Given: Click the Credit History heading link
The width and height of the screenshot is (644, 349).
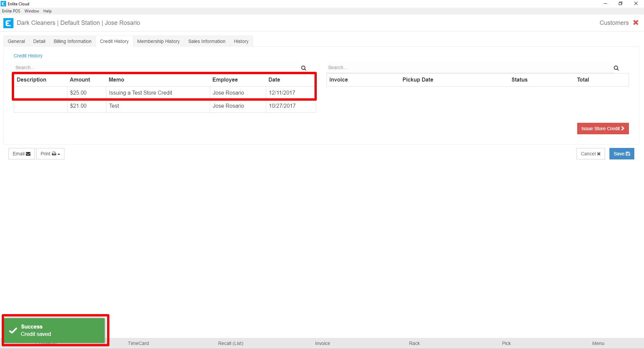Looking at the screenshot, I should pyautogui.click(x=28, y=56).
